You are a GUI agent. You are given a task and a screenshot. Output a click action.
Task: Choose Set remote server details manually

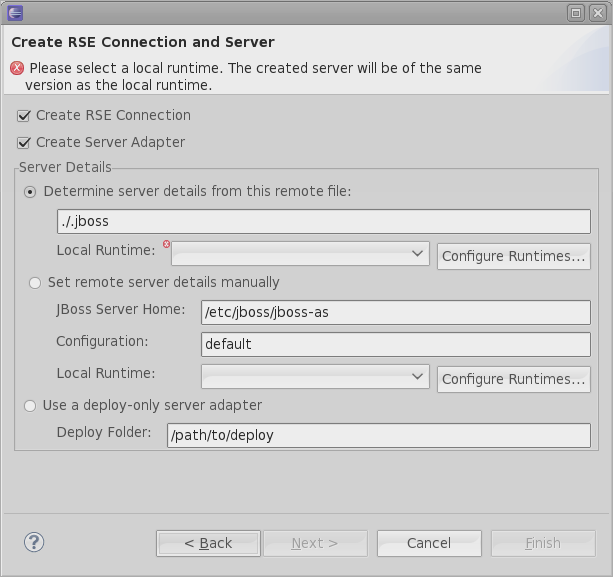click(36, 283)
